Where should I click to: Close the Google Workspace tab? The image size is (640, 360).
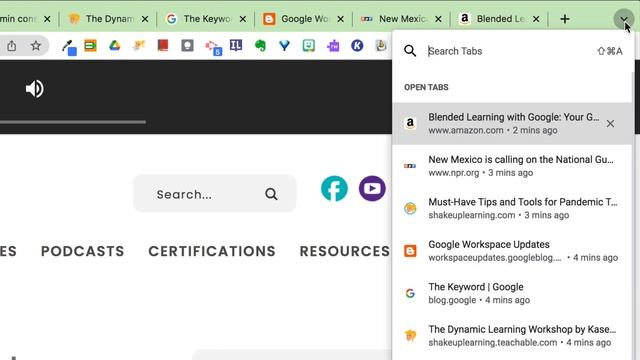[x=340, y=19]
